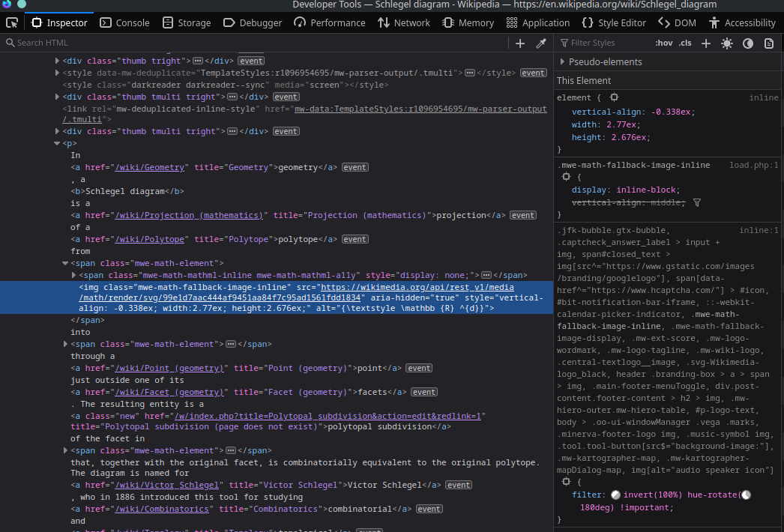784x532 pixels.
Task: Click the create new node plus icon
Action: point(520,43)
